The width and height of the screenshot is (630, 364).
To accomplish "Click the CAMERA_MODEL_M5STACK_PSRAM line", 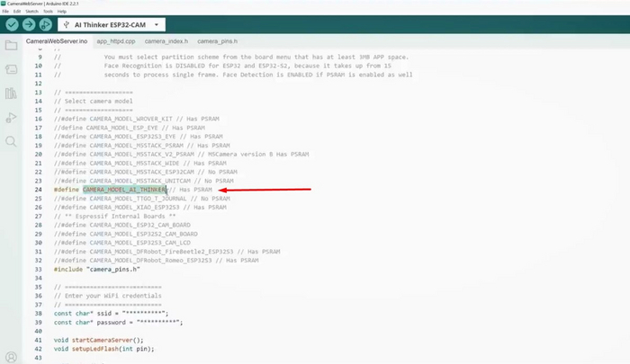I will pyautogui.click(x=142, y=146).
